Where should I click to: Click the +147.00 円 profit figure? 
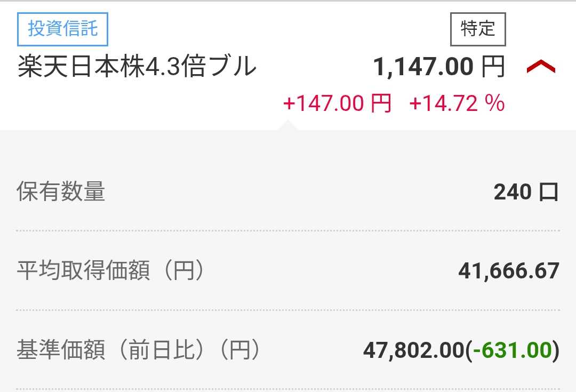pyautogui.click(x=337, y=103)
